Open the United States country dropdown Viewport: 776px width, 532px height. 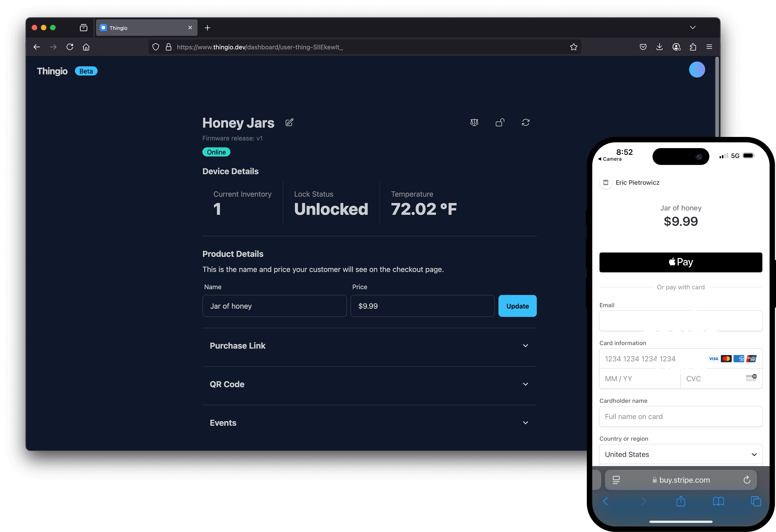(x=681, y=454)
